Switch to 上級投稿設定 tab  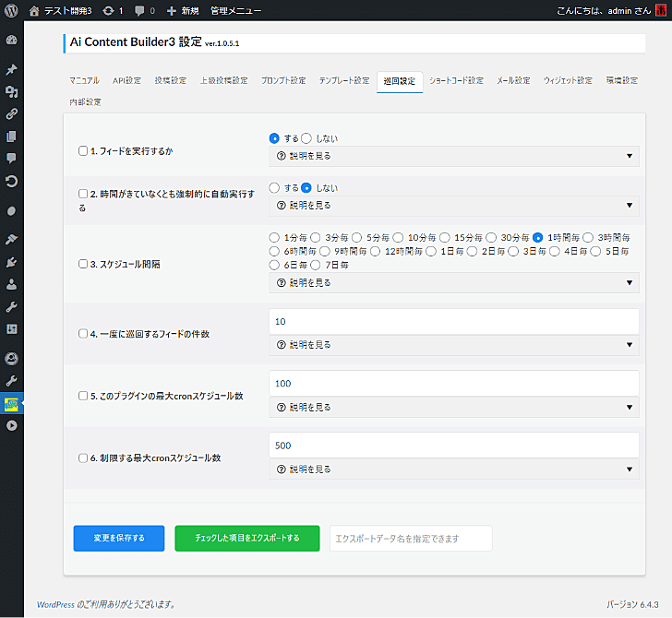pyautogui.click(x=223, y=80)
